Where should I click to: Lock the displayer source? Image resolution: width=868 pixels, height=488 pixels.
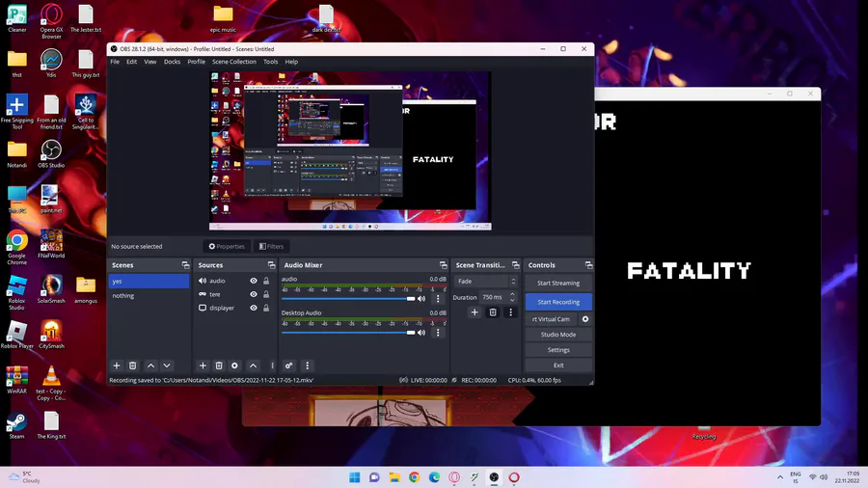coord(266,309)
